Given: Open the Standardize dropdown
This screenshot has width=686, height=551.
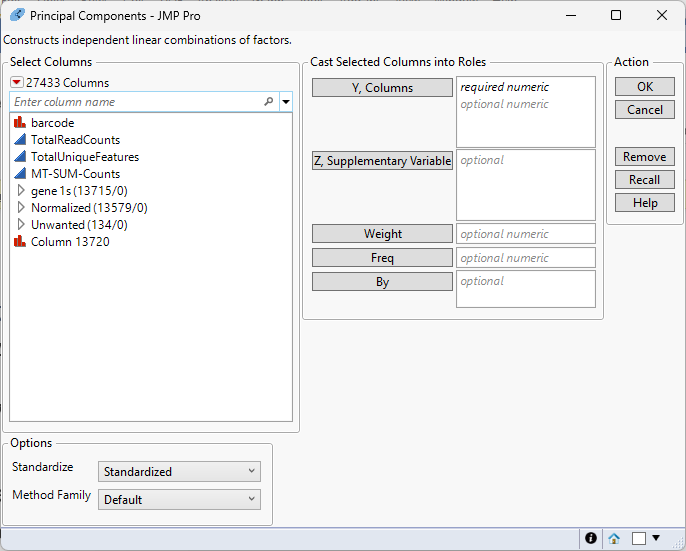Looking at the screenshot, I should pyautogui.click(x=179, y=472).
